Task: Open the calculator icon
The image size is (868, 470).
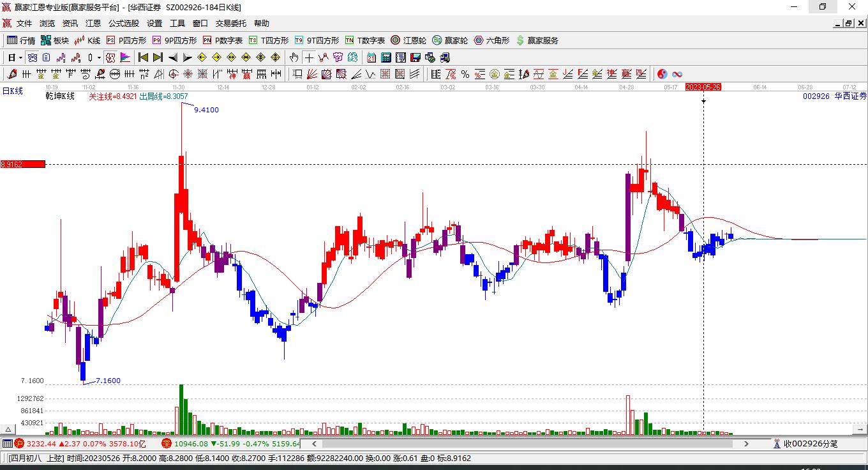Action: pos(385,57)
